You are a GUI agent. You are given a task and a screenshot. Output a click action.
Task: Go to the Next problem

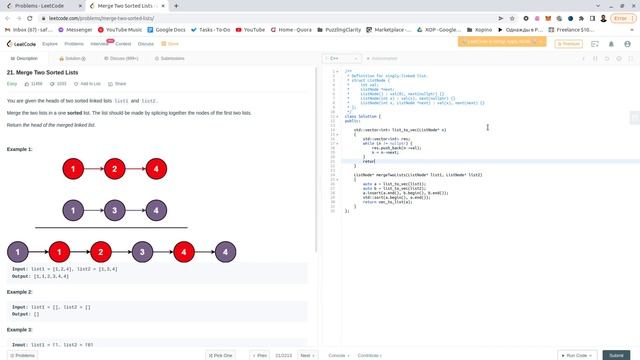(x=307, y=356)
